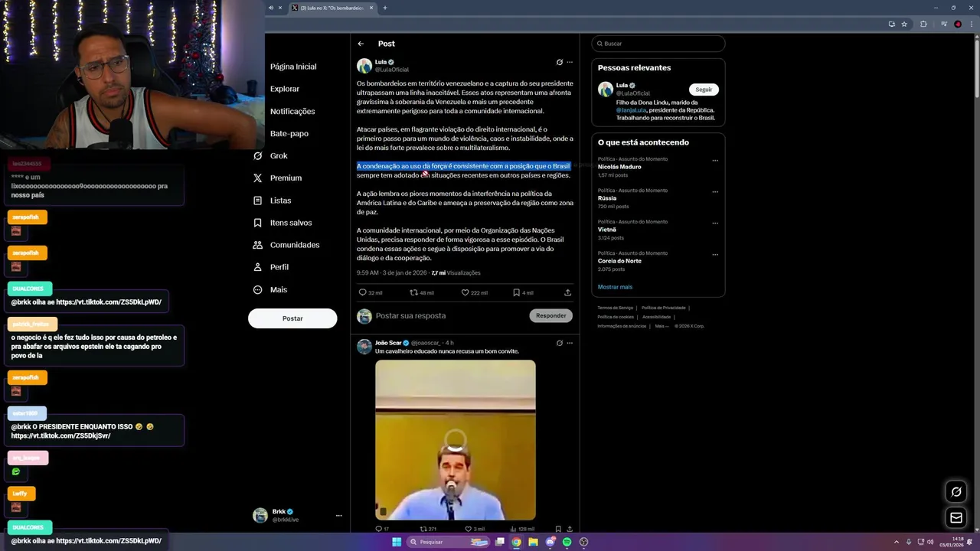This screenshot has height=551, width=980.
Task: View analytics 128 mil on João Scar's reply
Action: pos(521,529)
